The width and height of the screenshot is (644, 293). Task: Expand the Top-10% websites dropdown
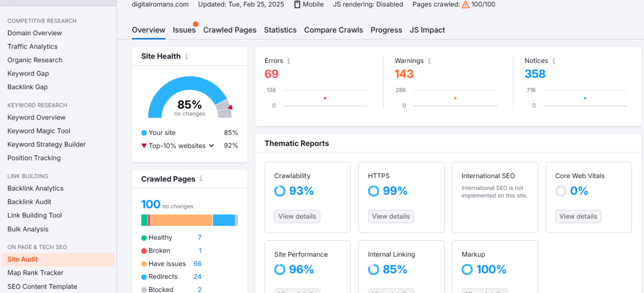pyautogui.click(x=211, y=146)
